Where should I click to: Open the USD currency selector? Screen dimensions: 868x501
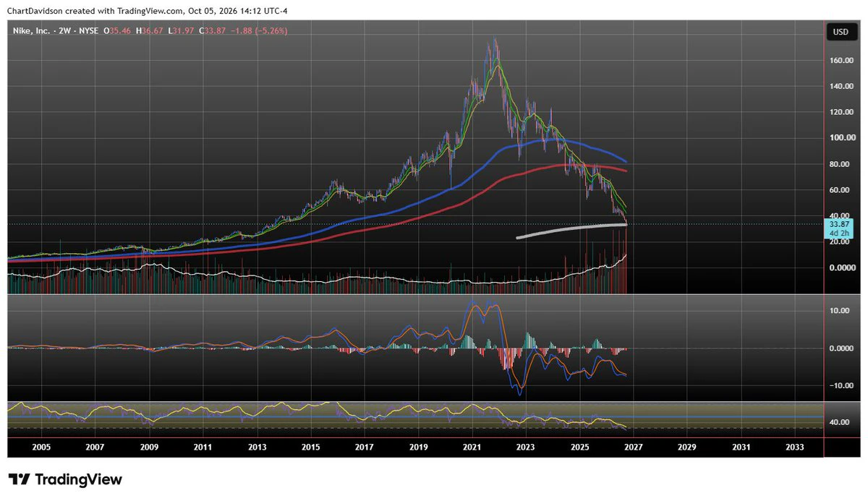(x=841, y=32)
